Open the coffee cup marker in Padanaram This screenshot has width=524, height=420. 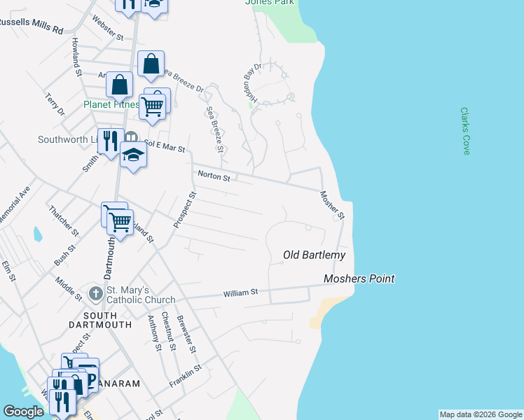(90, 377)
